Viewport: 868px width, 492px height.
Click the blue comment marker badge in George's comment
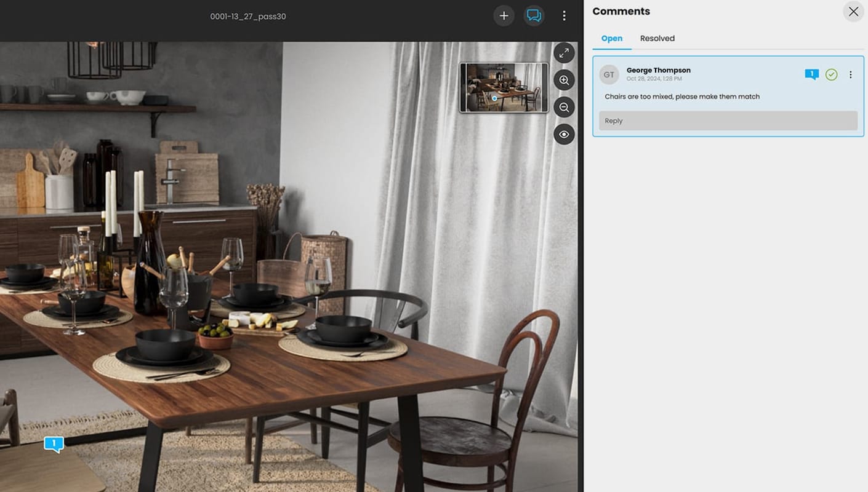click(x=812, y=75)
